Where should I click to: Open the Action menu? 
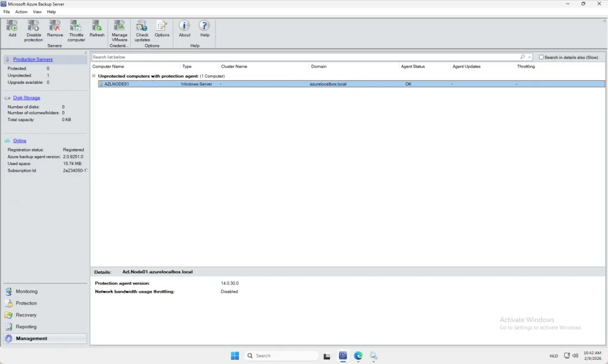point(21,12)
